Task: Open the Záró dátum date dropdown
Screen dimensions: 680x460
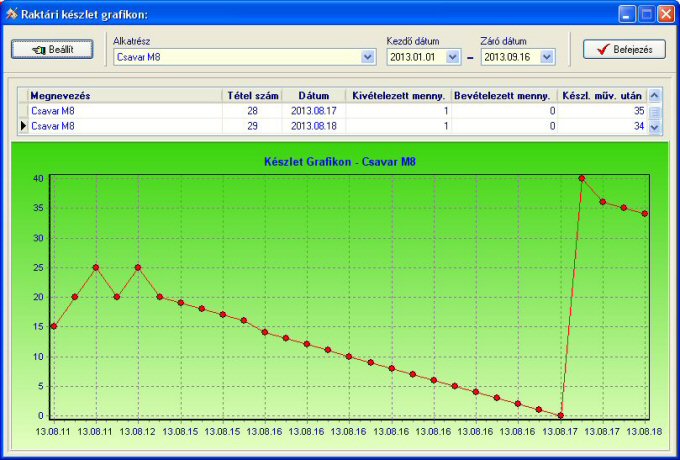Action: 547,57
